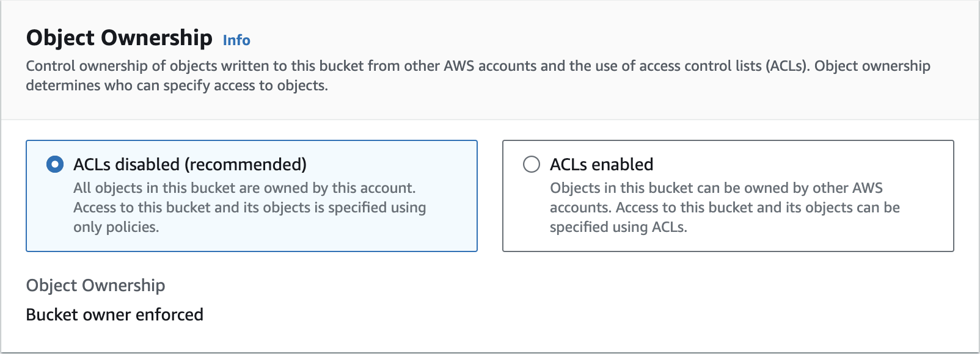Click the lower 'Object Ownership' field label

point(95,285)
